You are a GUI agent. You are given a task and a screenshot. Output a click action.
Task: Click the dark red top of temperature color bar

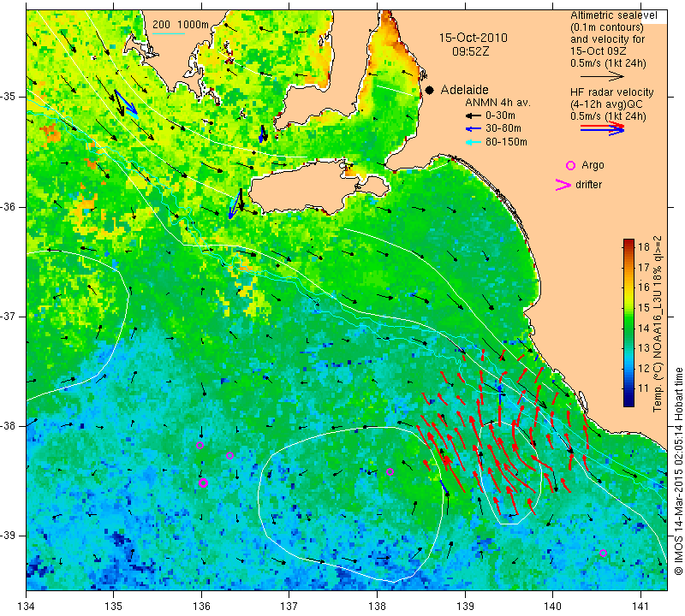click(x=628, y=242)
